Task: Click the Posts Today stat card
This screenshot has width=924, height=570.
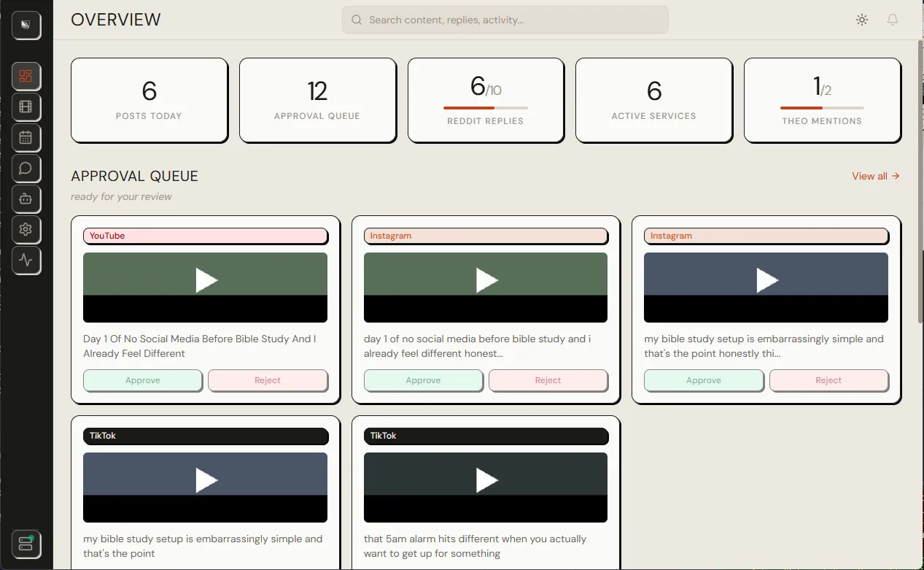Action: pos(149,100)
